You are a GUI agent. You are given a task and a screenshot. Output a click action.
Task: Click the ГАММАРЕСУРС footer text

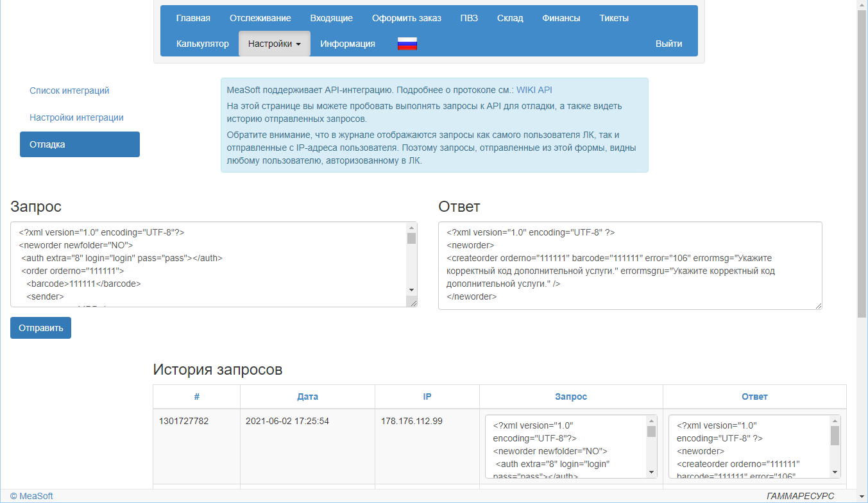click(x=801, y=496)
